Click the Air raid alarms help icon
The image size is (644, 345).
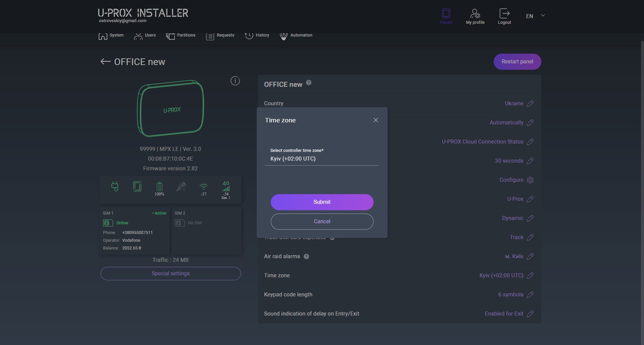pos(306,256)
